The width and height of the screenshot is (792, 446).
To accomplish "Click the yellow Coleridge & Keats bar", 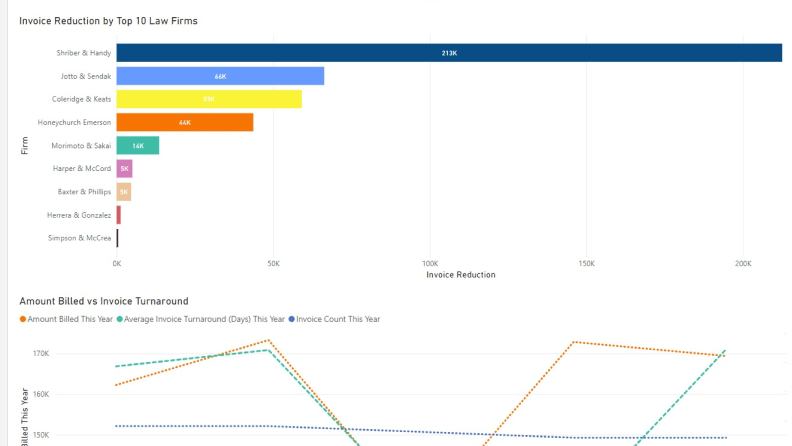I will pos(209,99).
